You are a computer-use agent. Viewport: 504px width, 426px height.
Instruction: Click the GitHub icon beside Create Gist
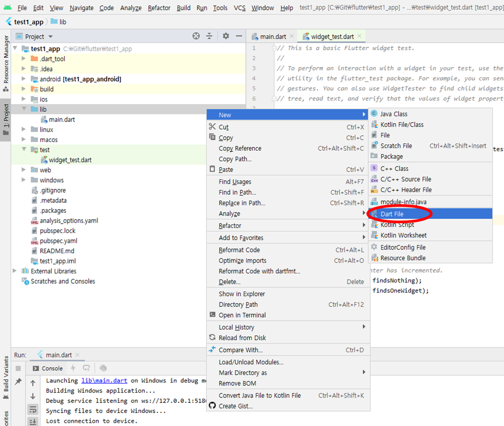point(212,406)
